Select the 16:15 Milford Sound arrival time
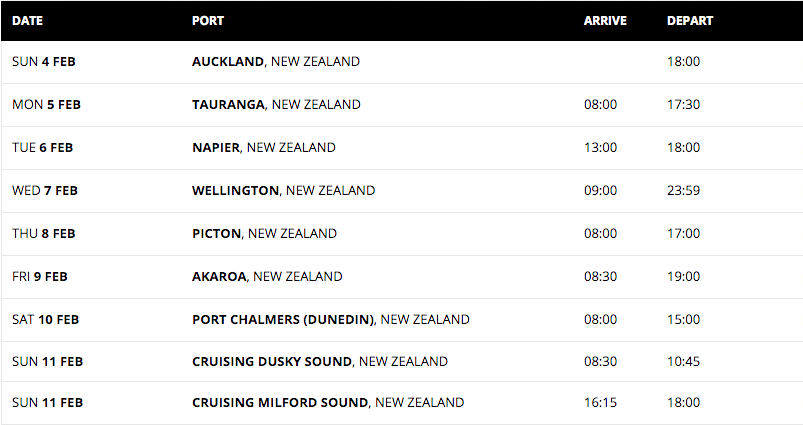Image resolution: width=803 pixels, height=425 pixels. [x=601, y=402]
